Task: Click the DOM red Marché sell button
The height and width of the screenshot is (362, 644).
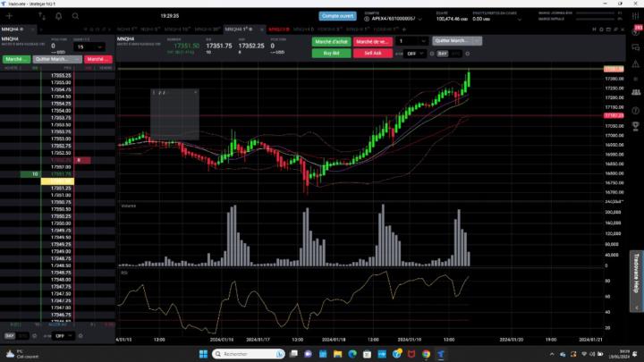Action: [x=98, y=59]
